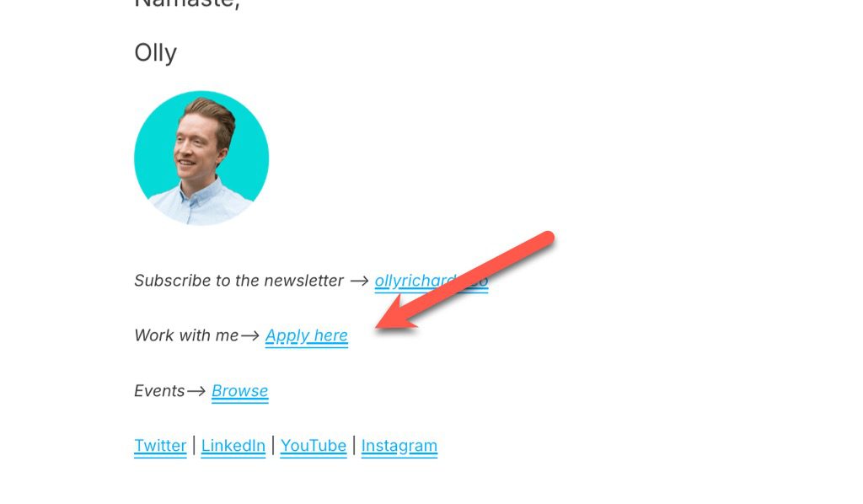Click the arrow following the Events label
The image size is (863, 504).
pos(196,391)
